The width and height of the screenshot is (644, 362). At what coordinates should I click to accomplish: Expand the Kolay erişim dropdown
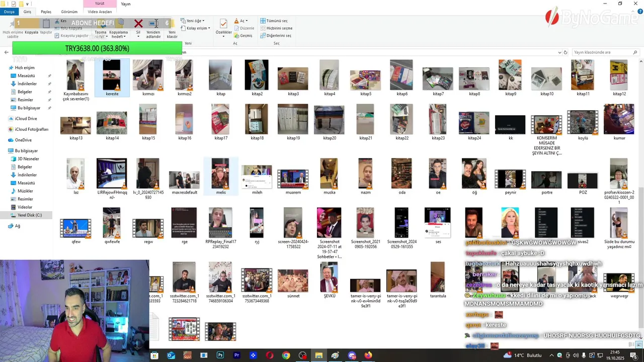point(195,28)
